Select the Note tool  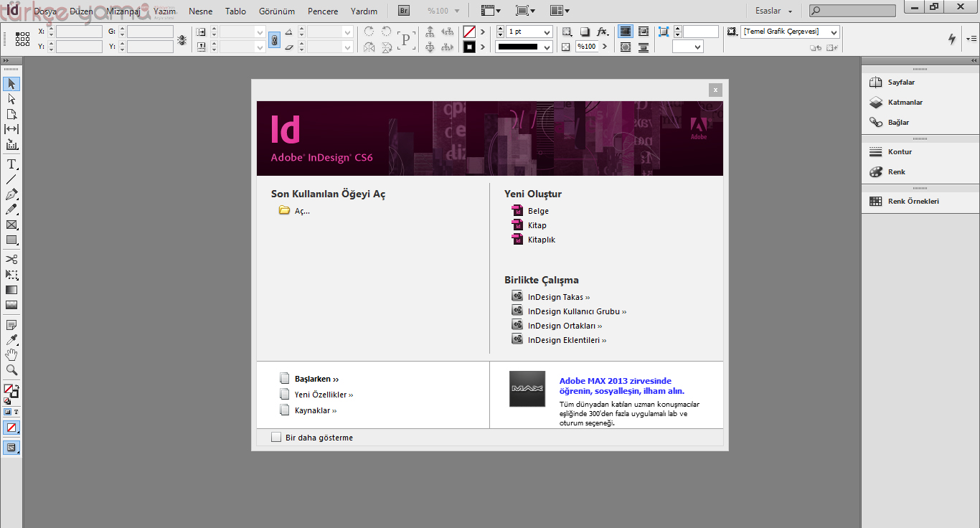[x=11, y=325]
